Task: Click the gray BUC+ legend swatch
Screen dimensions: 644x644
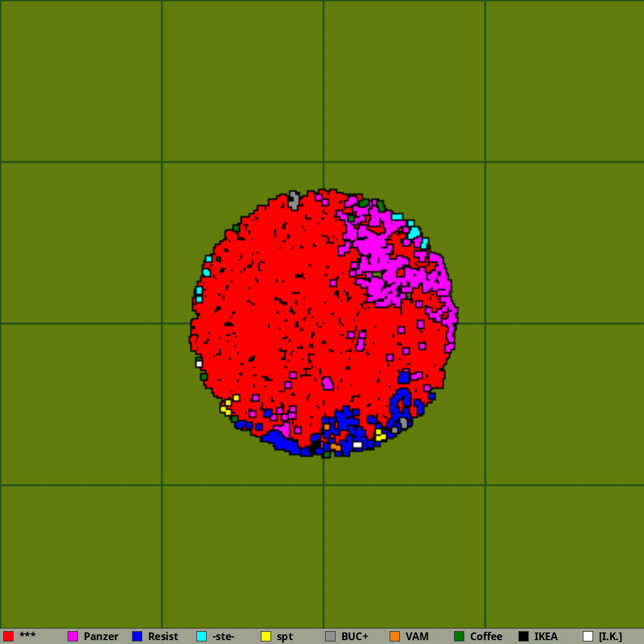Action: pyautogui.click(x=330, y=636)
